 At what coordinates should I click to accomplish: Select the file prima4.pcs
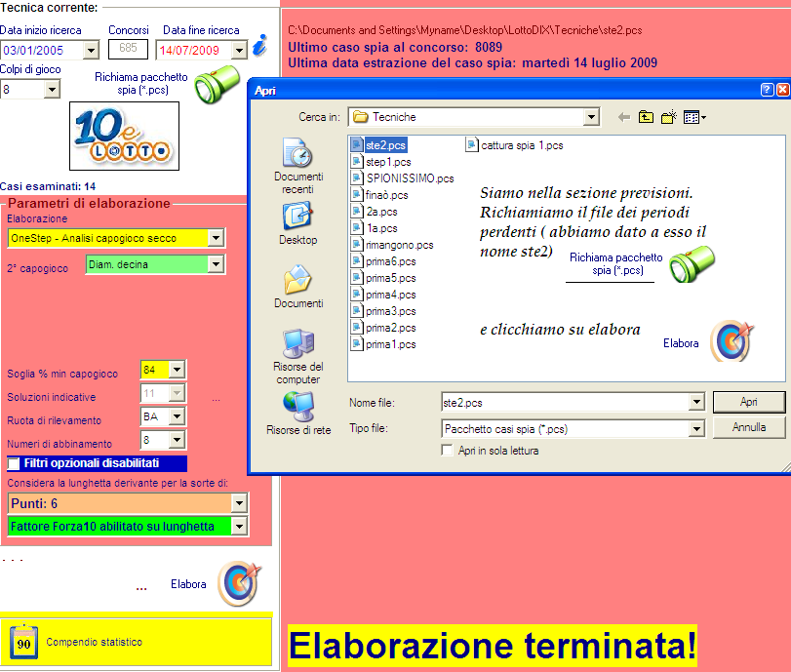click(384, 295)
